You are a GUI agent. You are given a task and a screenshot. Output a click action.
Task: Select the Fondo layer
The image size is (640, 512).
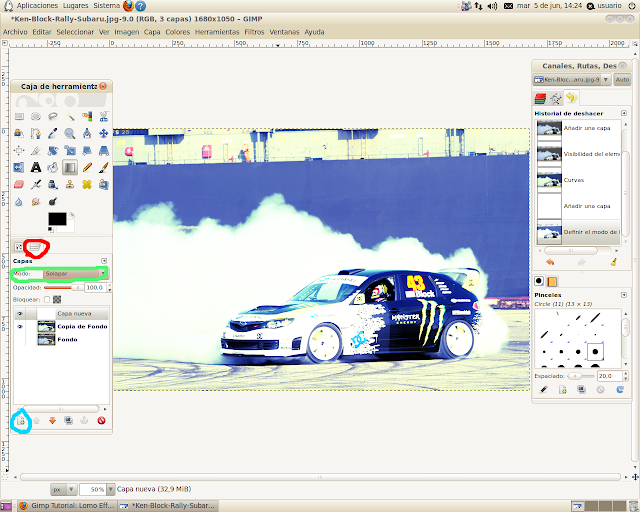click(61, 339)
